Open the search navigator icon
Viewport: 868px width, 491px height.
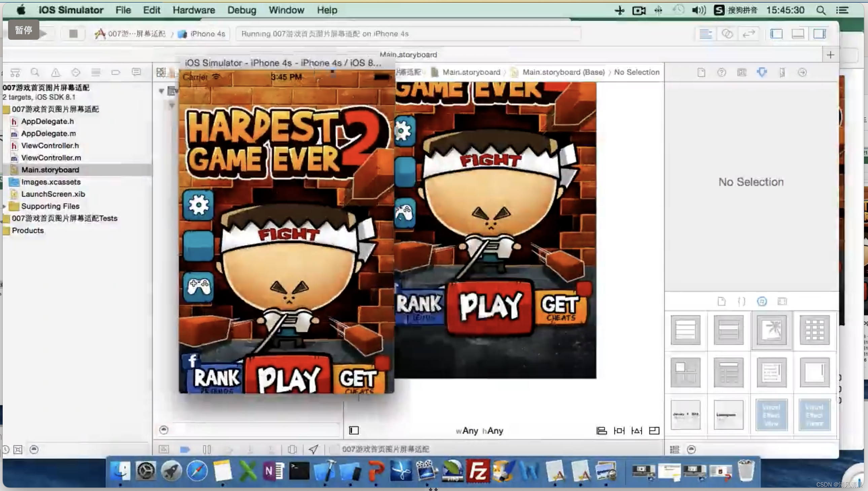click(x=35, y=72)
